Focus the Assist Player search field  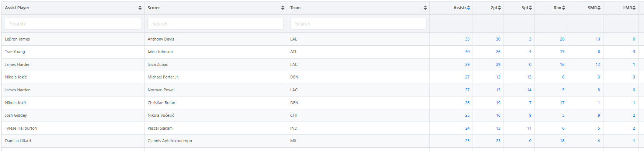(x=73, y=24)
